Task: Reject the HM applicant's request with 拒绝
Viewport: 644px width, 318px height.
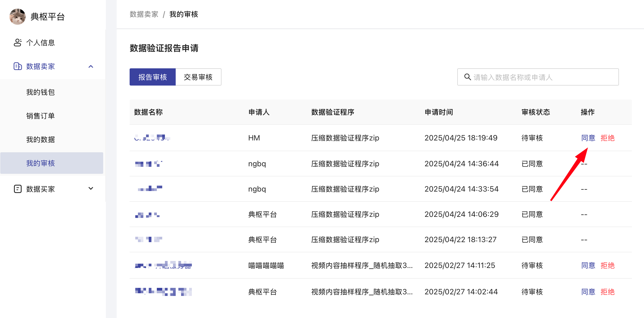Action: (607, 138)
